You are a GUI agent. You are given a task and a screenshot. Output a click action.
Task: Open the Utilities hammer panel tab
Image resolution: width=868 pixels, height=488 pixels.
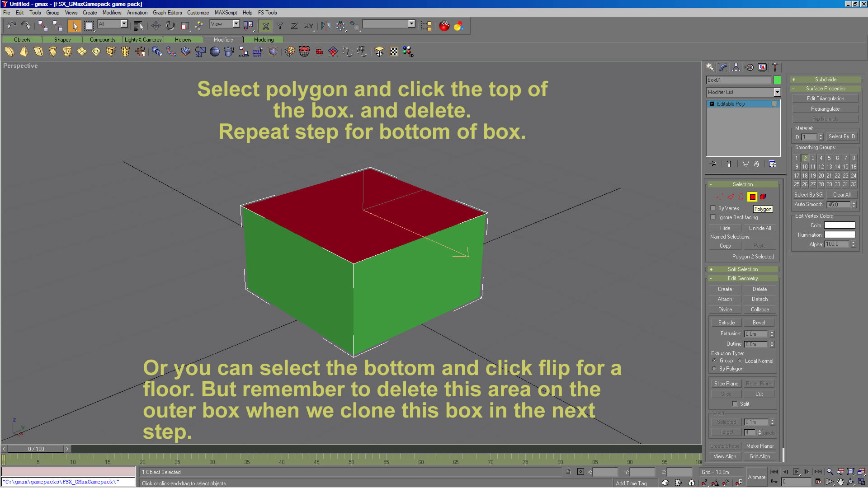pos(775,67)
